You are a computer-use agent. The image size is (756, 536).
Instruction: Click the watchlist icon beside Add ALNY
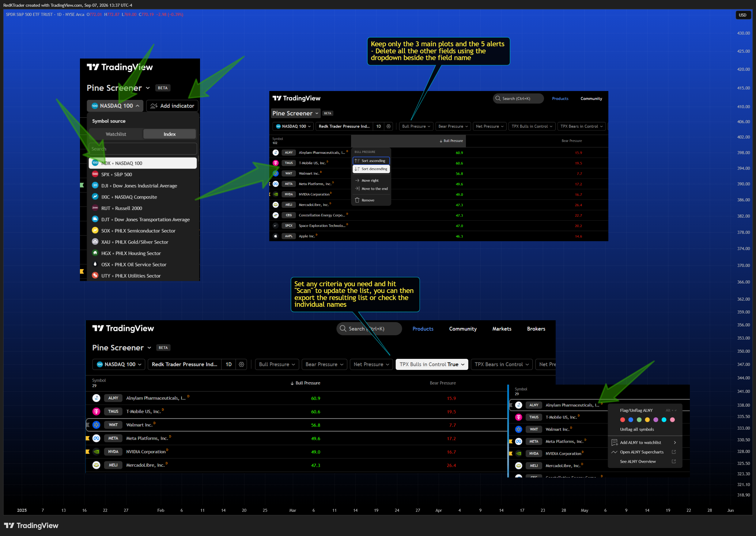pyautogui.click(x=614, y=442)
